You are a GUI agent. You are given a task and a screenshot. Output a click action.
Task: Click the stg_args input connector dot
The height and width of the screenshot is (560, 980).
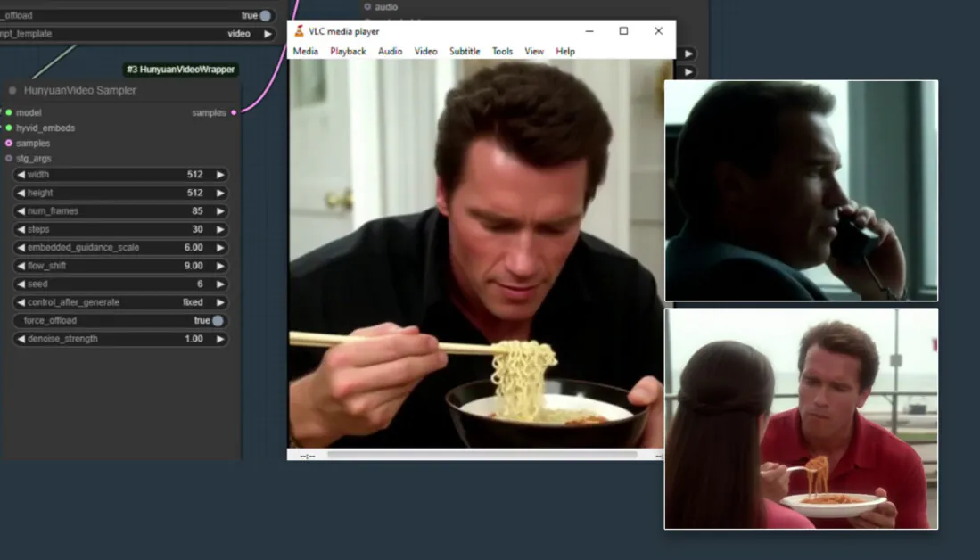pyautogui.click(x=9, y=158)
